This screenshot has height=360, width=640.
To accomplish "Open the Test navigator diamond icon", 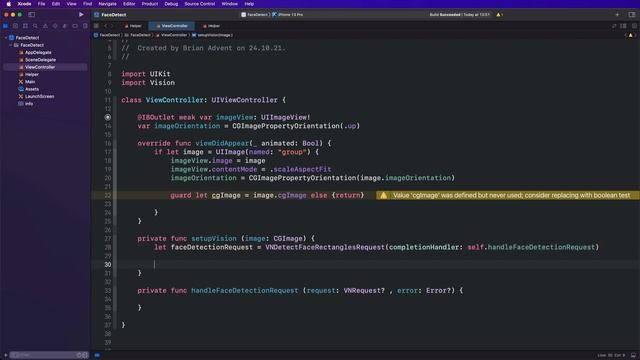I will click(x=55, y=26).
